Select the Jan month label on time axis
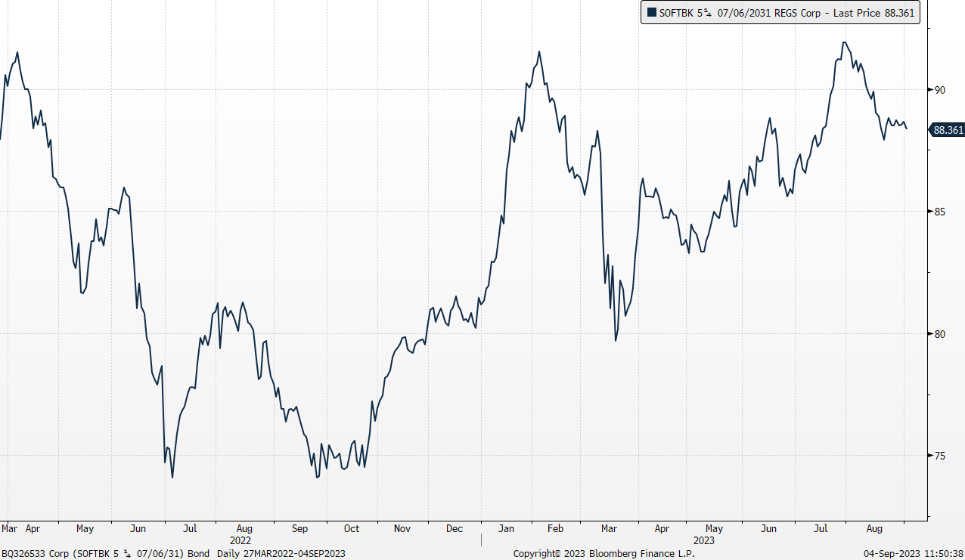The image size is (965, 560). click(507, 529)
